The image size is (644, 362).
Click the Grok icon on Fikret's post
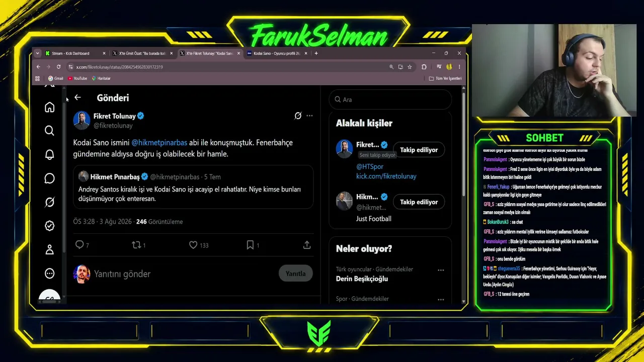coord(298,116)
